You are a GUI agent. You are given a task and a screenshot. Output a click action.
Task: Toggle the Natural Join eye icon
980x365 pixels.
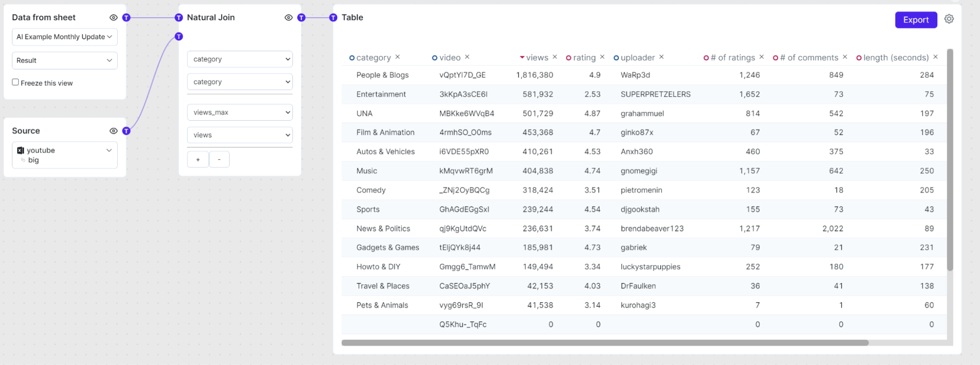tap(288, 18)
